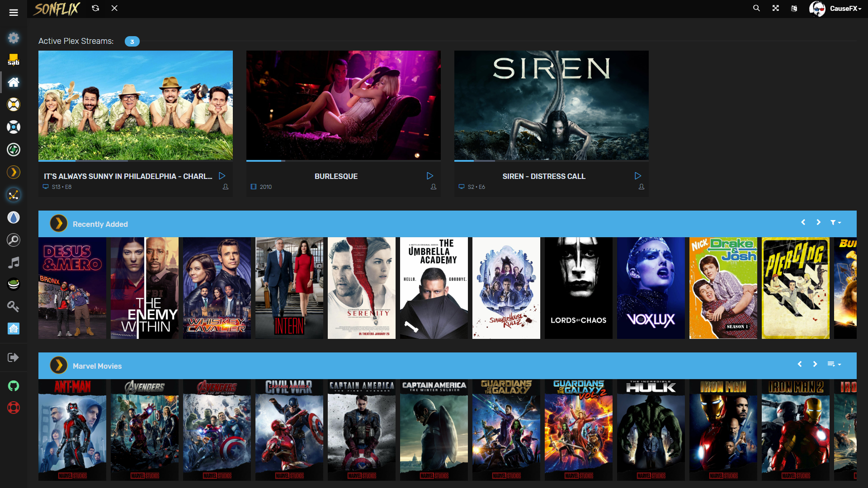
Task: Click the sidebar logout icon
Action: click(14, 357)
